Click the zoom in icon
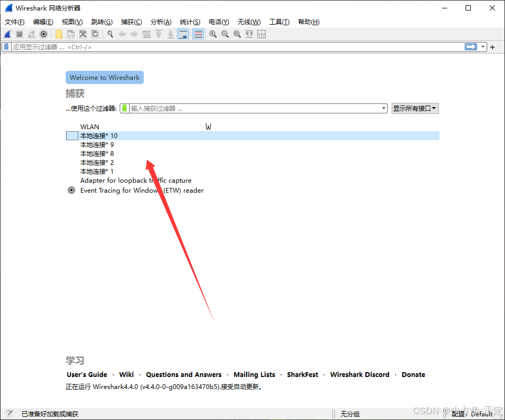505x420 pixels. click(x=213, y=34)
